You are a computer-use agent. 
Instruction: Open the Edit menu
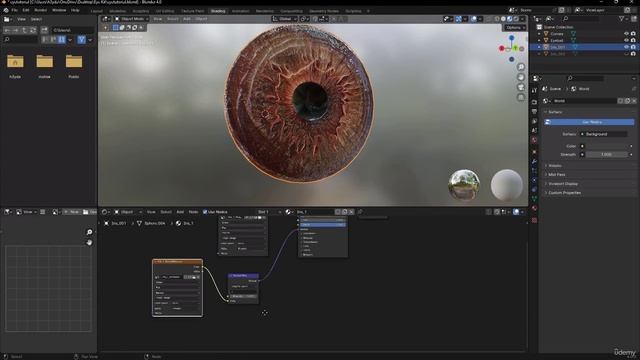click(x=26, y=10)
